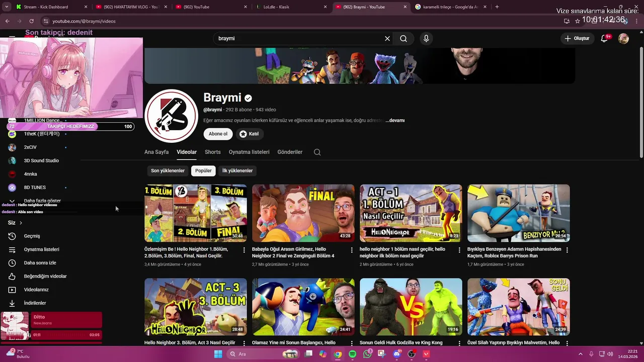This screenshot has width=644, height=362.
Task: Subscribe with the Abone ol button
Action: 218,134
